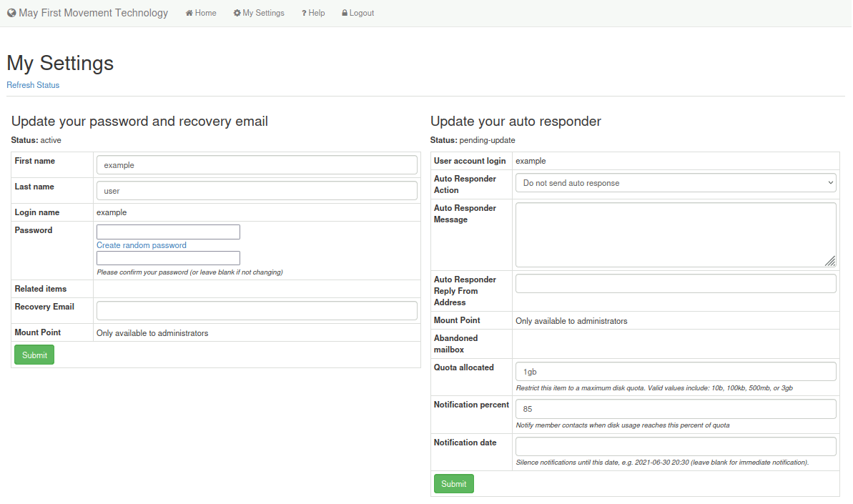Open My Settings menu item
The image size is (853, 504).
(x=259, y=13)
